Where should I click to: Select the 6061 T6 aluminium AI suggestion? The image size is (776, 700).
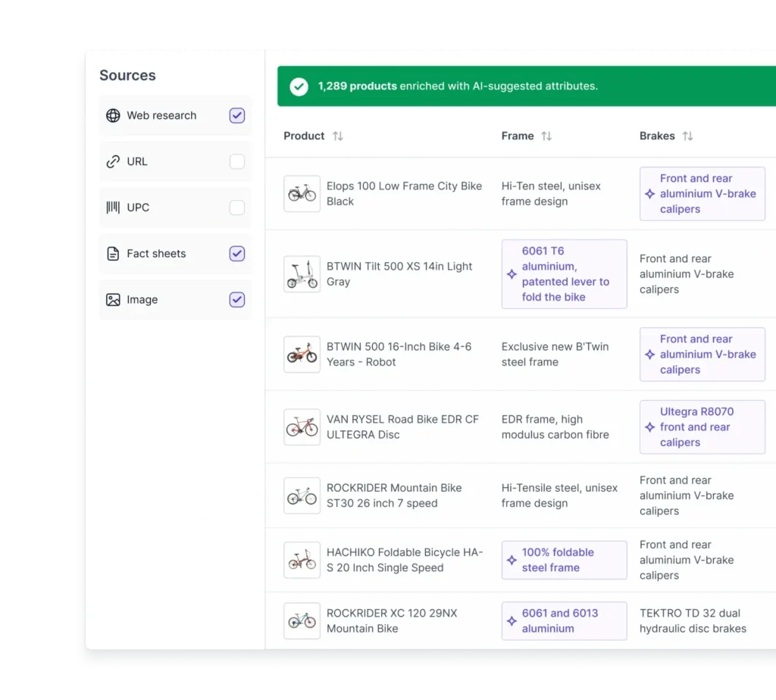point(565,274)
